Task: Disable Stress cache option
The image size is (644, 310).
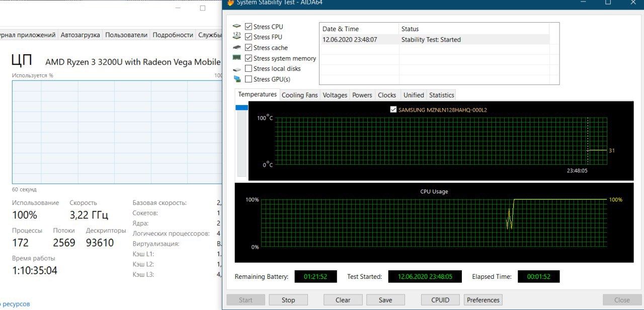Action: tap(249, 48)
